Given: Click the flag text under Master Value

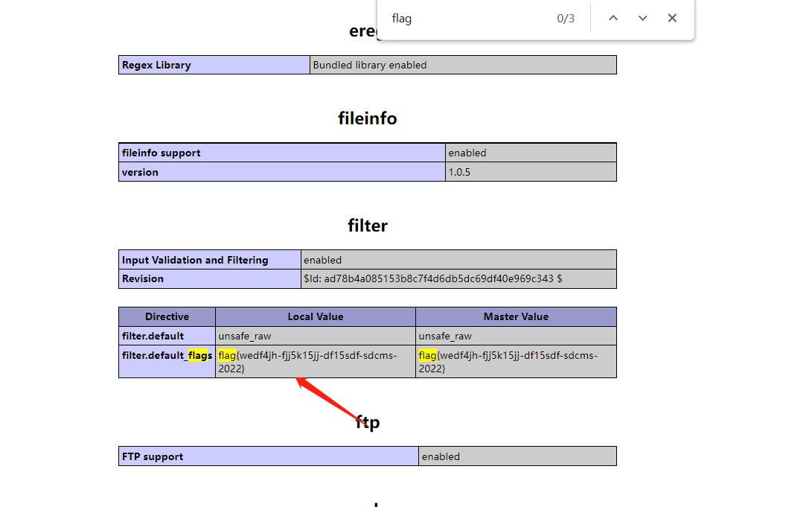Looking at the screenshot, I should pyautogui.click(x=508, y=362).
